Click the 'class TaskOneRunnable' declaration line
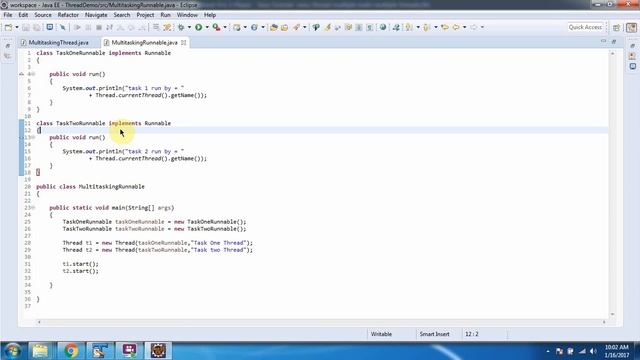The height and width of the screenshot is (360, 640). tap(104, 53)
